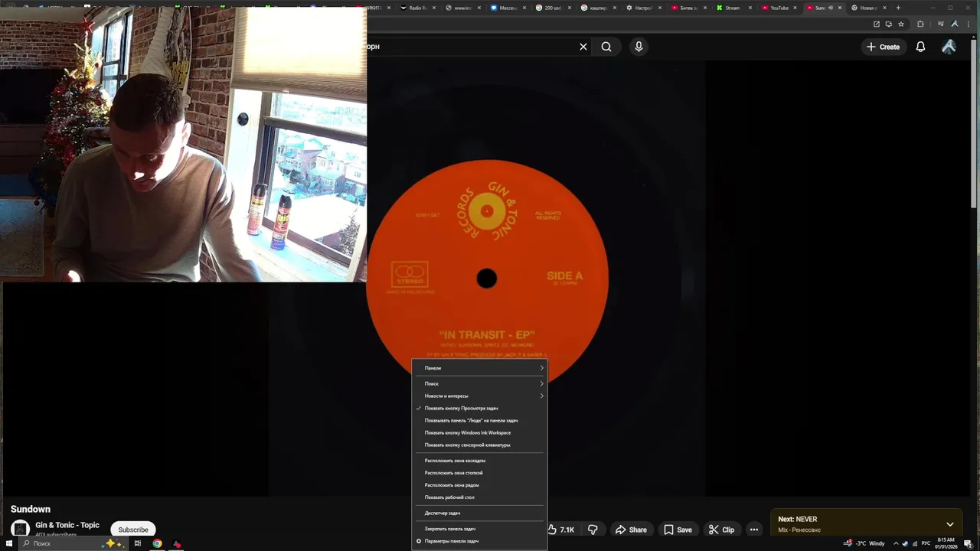Viewport: 980px width, 551px height.
Task: Toggle Закрепить панель задач
Action: tap(480, 529)
